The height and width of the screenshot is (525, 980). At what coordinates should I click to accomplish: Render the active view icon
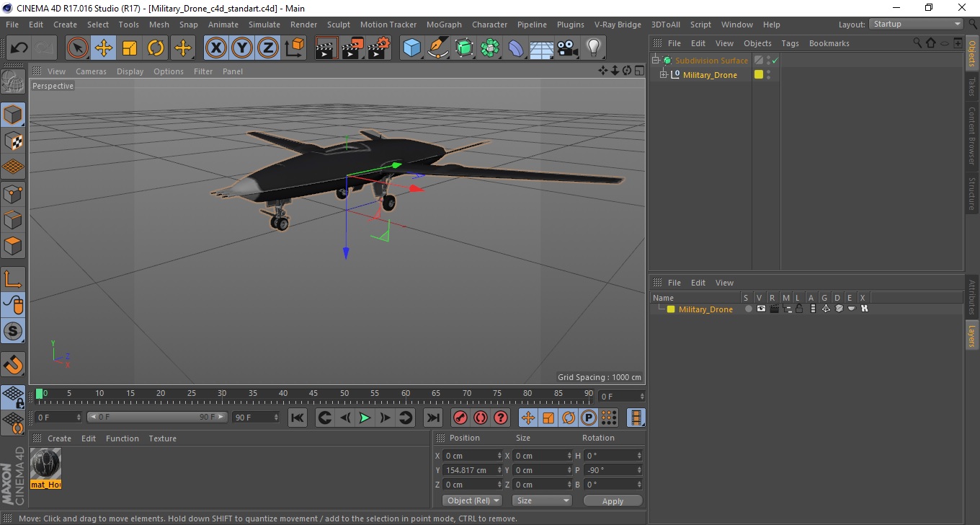326,48
